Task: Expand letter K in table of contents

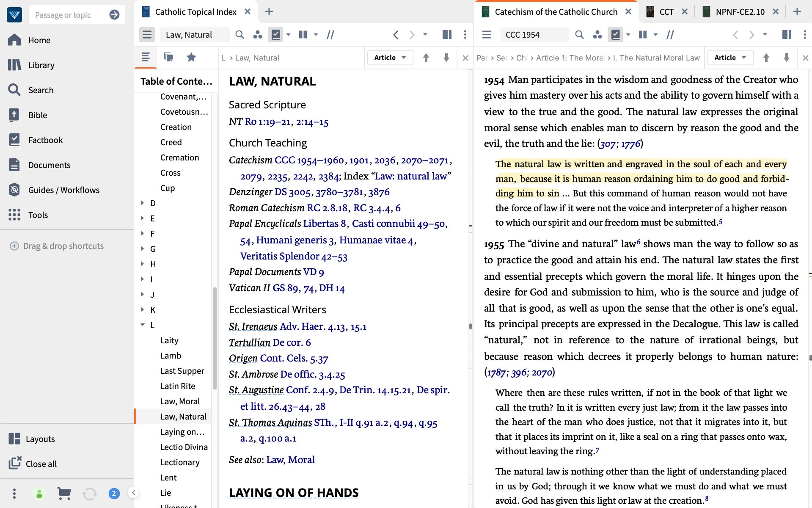Action: click(143, 310)
